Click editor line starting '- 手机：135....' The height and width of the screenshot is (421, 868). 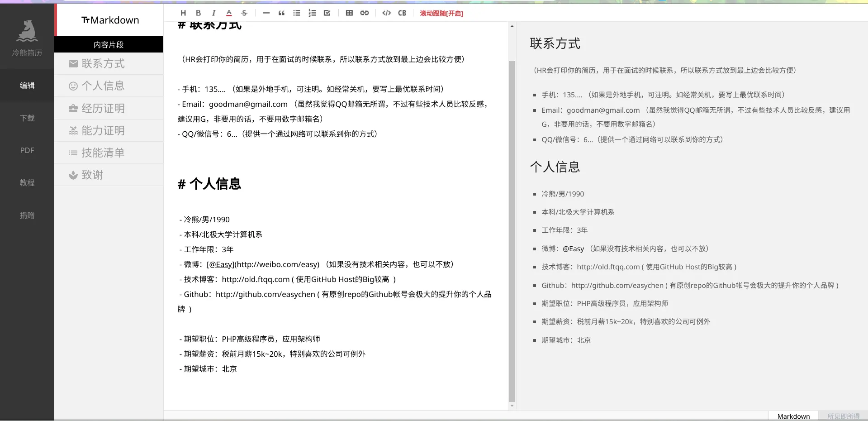311,89
